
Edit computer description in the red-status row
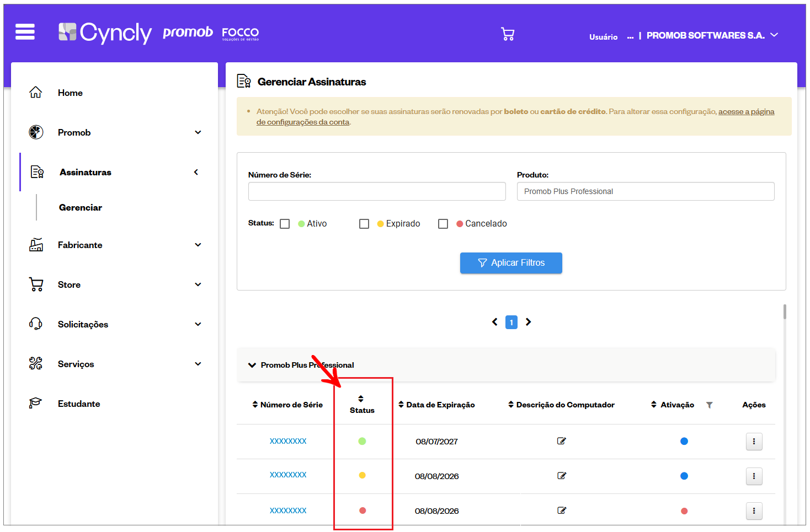click(x=562, y=510)
